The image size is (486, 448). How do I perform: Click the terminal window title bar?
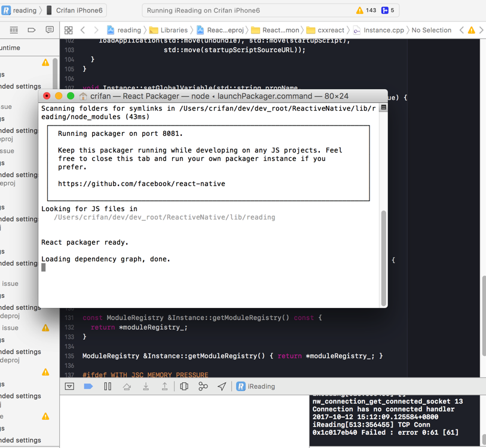(213, 96)
